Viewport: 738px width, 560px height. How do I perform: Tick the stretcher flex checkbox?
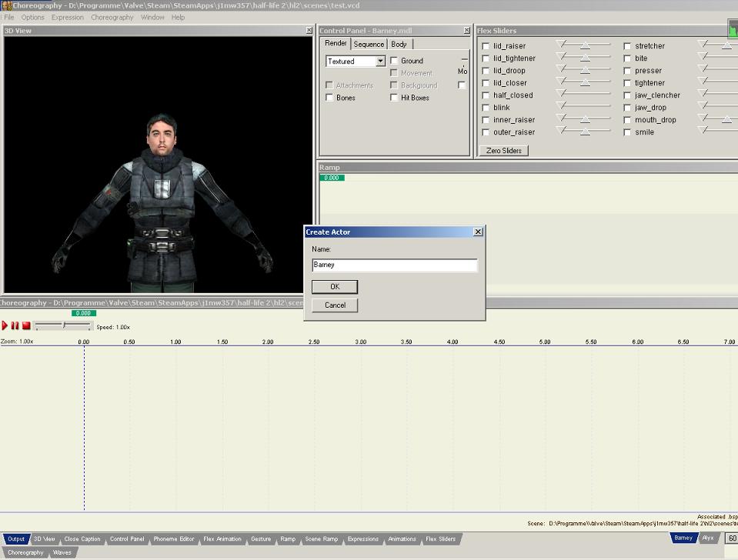[x=627, y=46]
